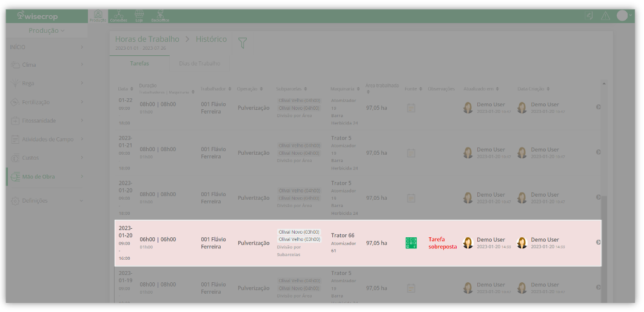Image resolution: width=644 pixels, height=312 pixels.
Task: Click the red Tarefa sobreposta text
Action: [442, 243]
